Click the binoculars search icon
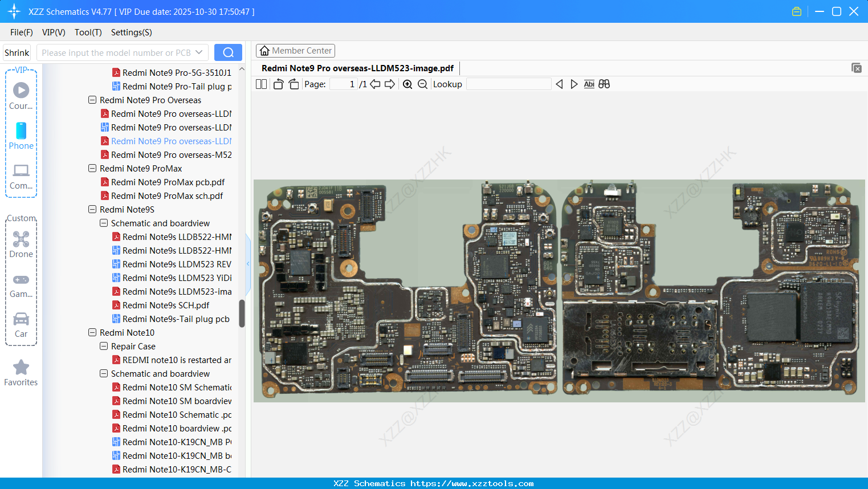Image resolution: width=868 pixels, height=489 pixels. (x=604, y=84)
